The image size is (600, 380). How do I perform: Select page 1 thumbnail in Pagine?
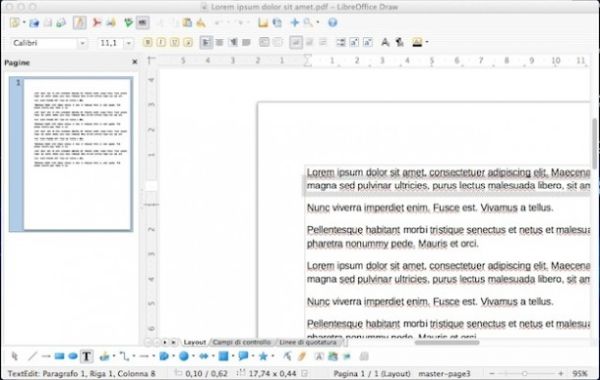click(71, 154)
